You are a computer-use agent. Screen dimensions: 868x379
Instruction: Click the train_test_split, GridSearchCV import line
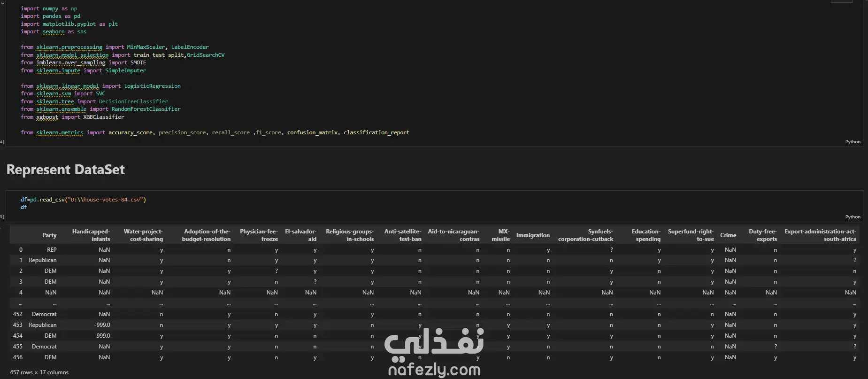coord(123,55)
